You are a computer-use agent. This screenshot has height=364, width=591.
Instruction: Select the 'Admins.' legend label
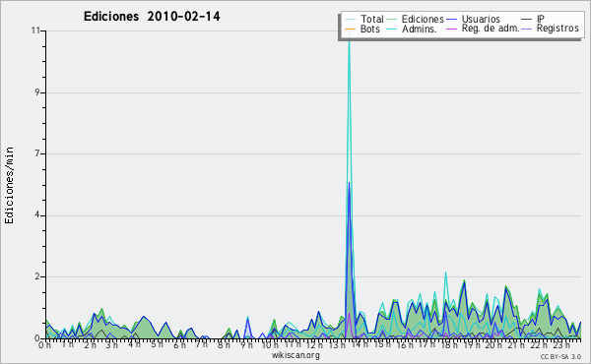click(420, 29)
